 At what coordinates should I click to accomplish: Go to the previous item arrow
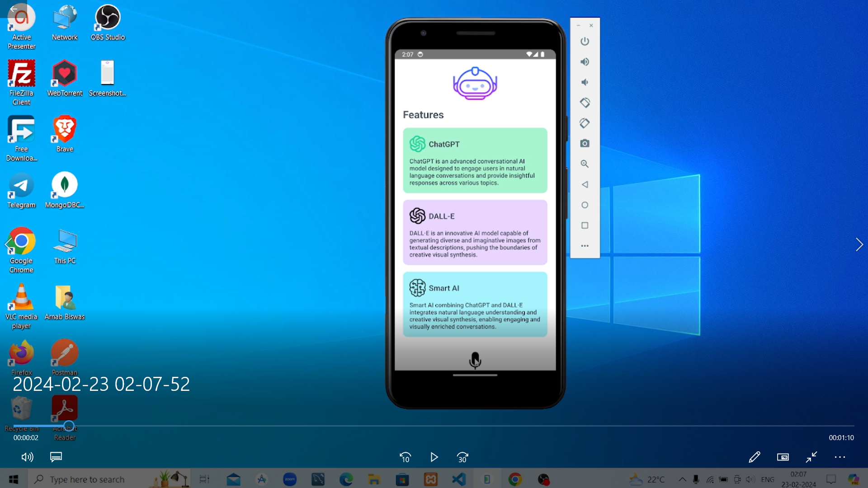coord(8,244)
